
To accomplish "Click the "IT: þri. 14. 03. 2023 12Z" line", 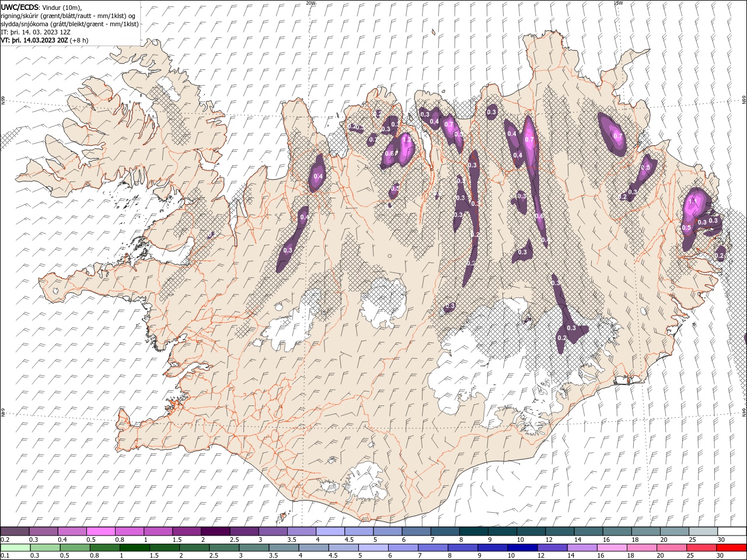I will pyautogui.click(x=36, y=32).
